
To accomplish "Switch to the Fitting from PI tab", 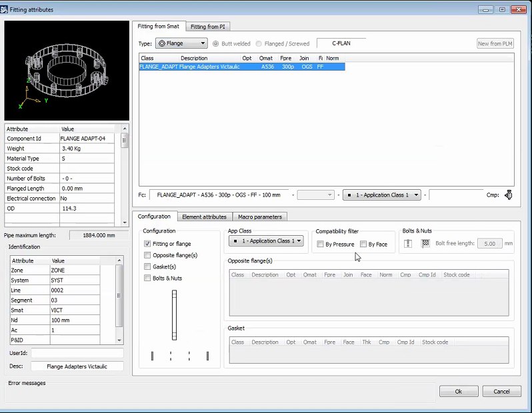I will [207, 27].
